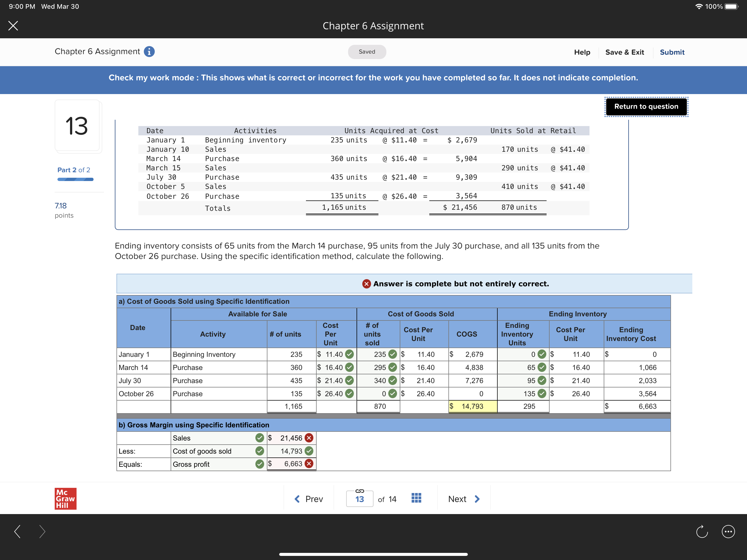Click the green check next to Cost of goods sold 14,793
The image size is (747, 560).
point(309,451)
